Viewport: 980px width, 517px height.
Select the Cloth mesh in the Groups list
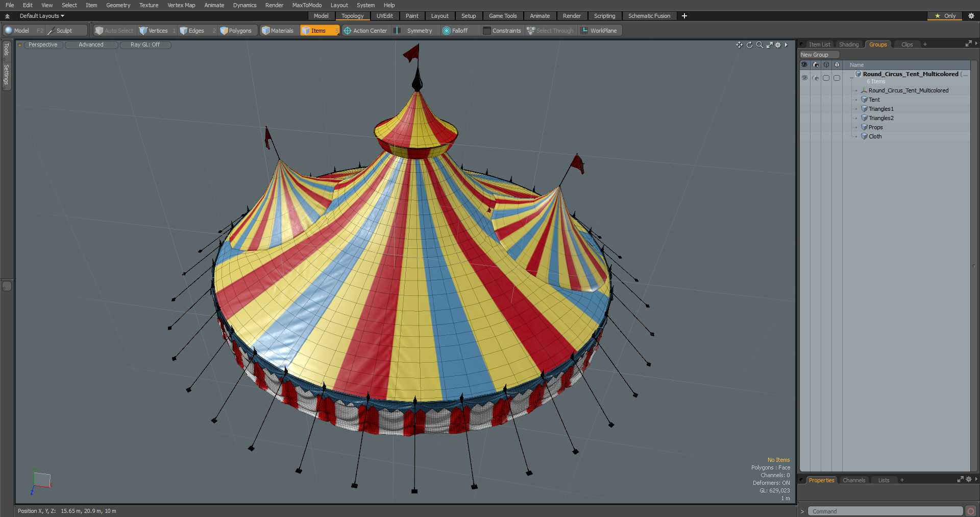pos(875,136)
